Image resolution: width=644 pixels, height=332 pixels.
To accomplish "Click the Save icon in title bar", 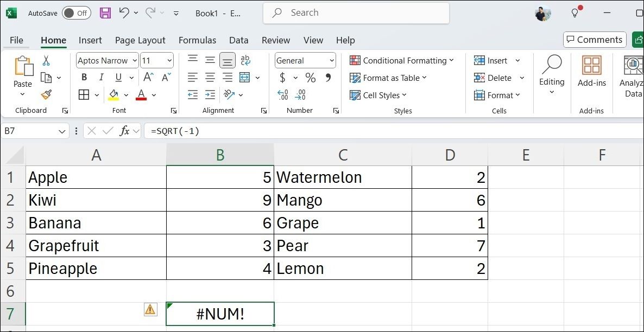I will pos(105,13).
